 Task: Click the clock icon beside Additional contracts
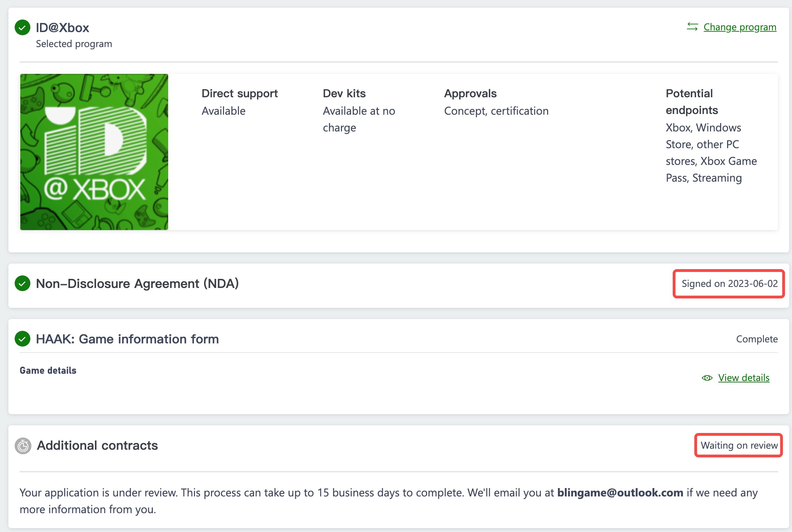click(x=23, y=446)
